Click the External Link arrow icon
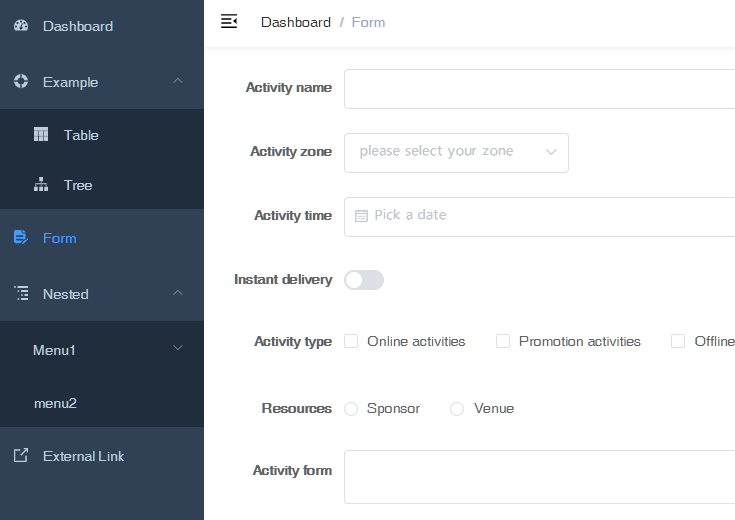Viewport: 735px width, 520px height. pos(21,455)
